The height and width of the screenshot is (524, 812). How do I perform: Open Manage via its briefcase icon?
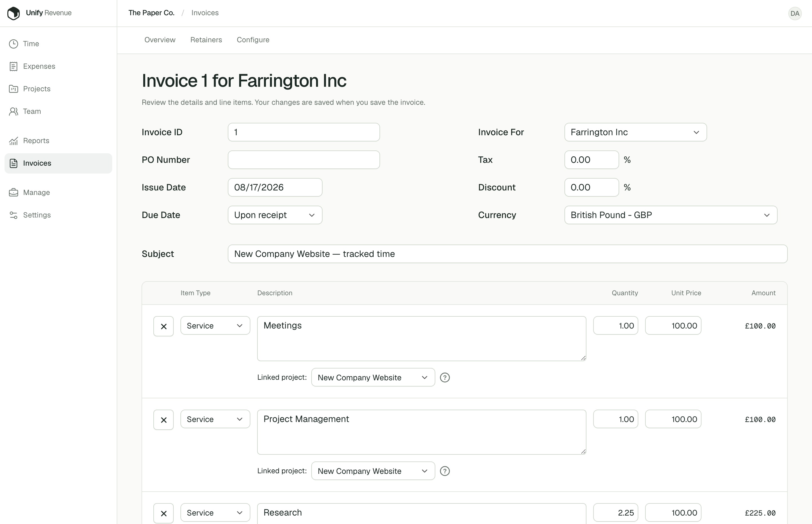pos(13,193)
